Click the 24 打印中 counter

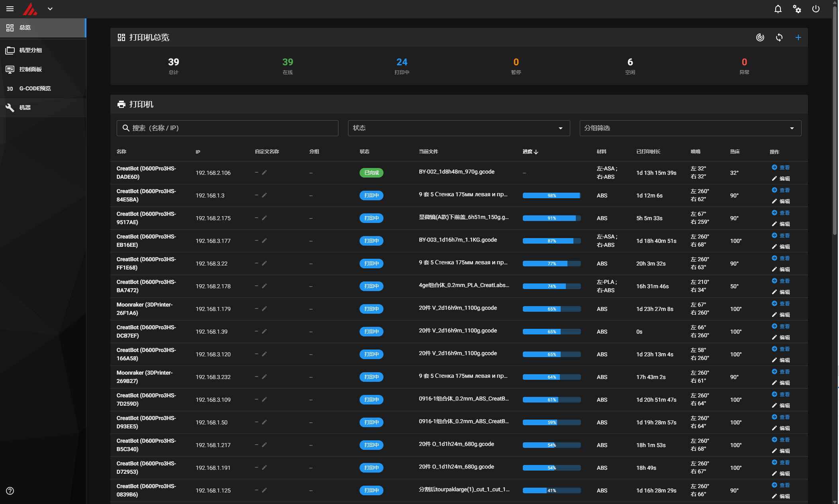coord(402,66)
